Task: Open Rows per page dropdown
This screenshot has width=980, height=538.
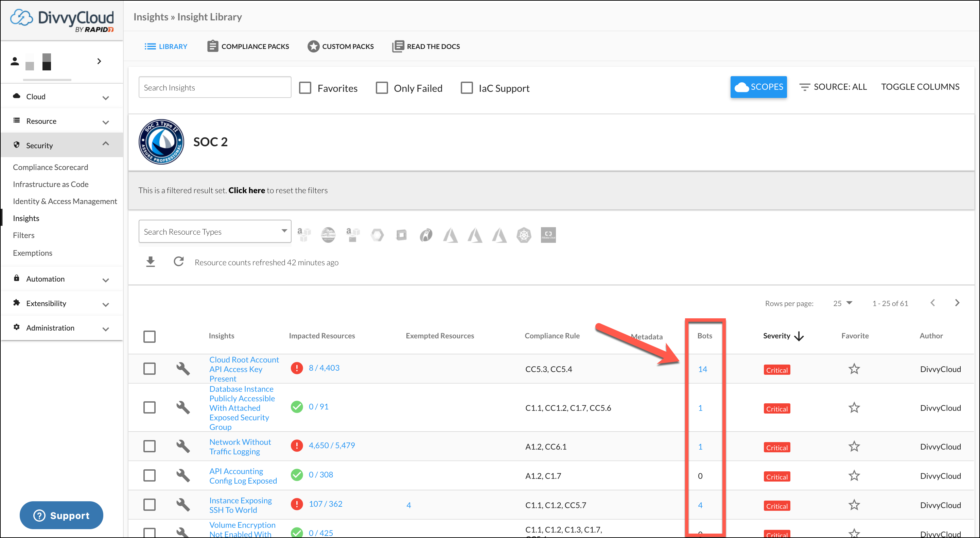Action: pos(842,303)
